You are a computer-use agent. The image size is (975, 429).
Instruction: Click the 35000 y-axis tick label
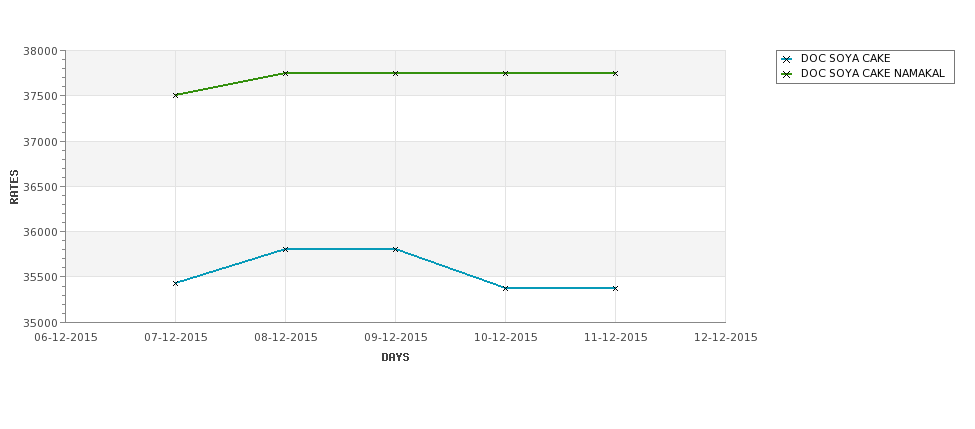(x=40, y=323)
